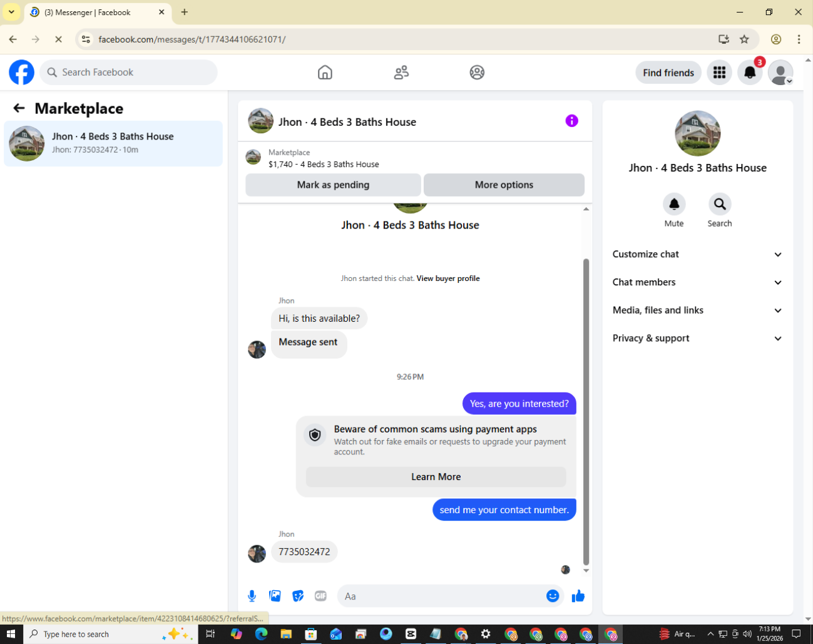Go back from Marketplace with the arrow
813x644 pixels.
click(19, 108)
